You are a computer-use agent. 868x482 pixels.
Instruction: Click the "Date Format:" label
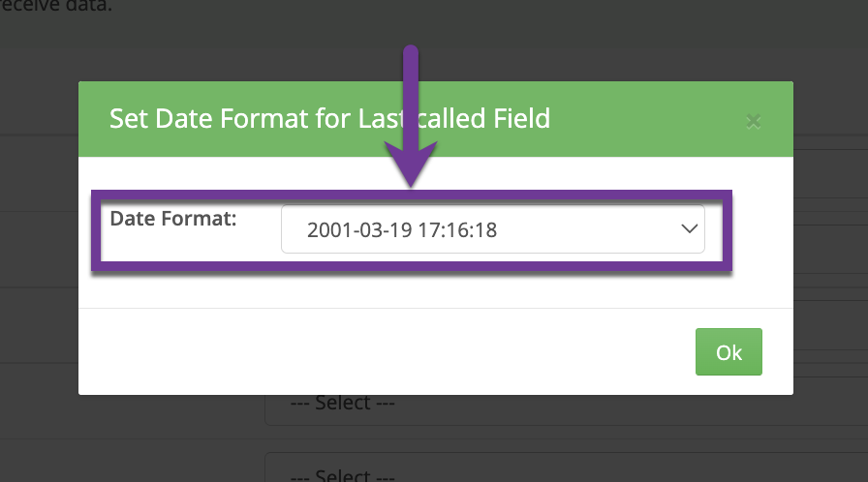coord(173,219)
